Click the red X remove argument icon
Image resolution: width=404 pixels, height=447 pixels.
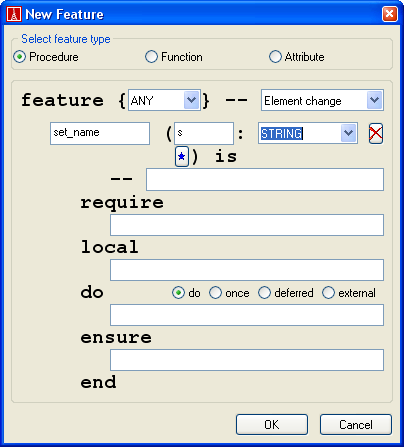pyautogui.click(x=376, y=134)
